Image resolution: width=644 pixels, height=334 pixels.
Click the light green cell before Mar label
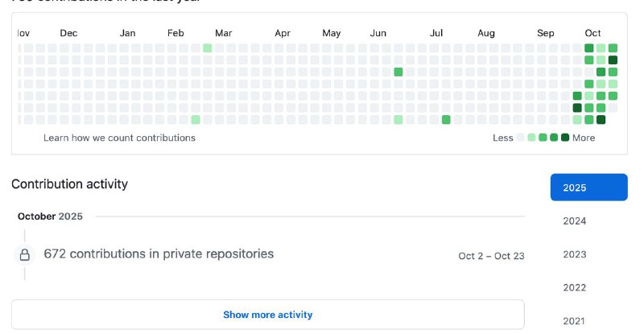pyautogui.click(x=207, y=48)
